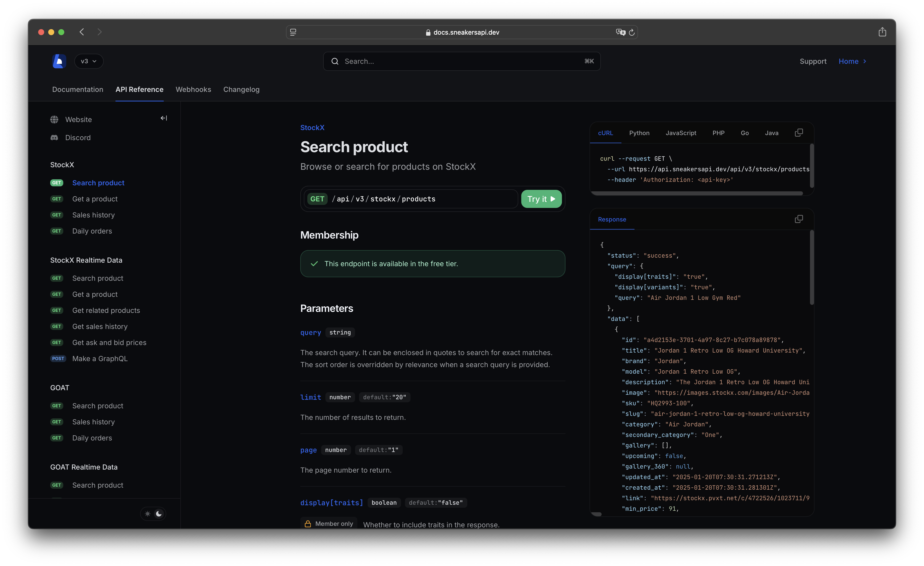Open Get sales history endpoint
924x566 pixels.
click(x=100, y=327)
